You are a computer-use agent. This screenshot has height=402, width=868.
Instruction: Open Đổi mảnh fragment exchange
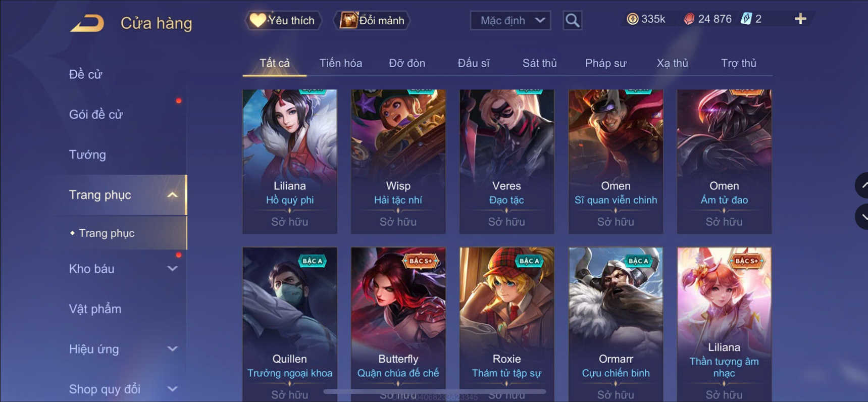click(x=372, y=21)
